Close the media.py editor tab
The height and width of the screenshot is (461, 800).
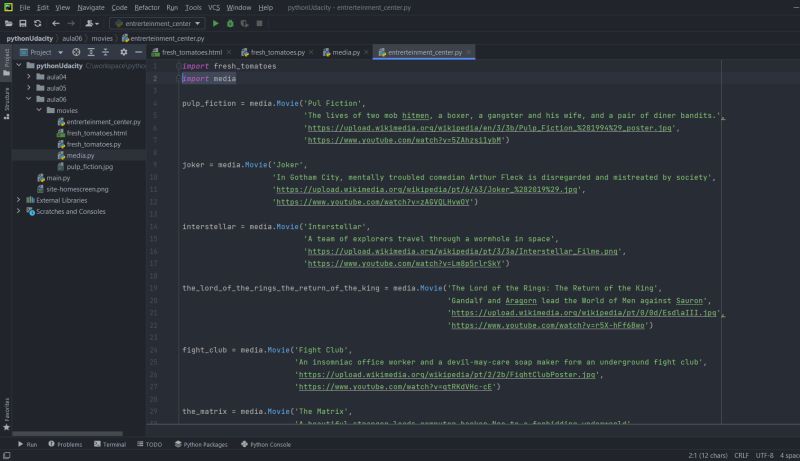pos(366,52)
